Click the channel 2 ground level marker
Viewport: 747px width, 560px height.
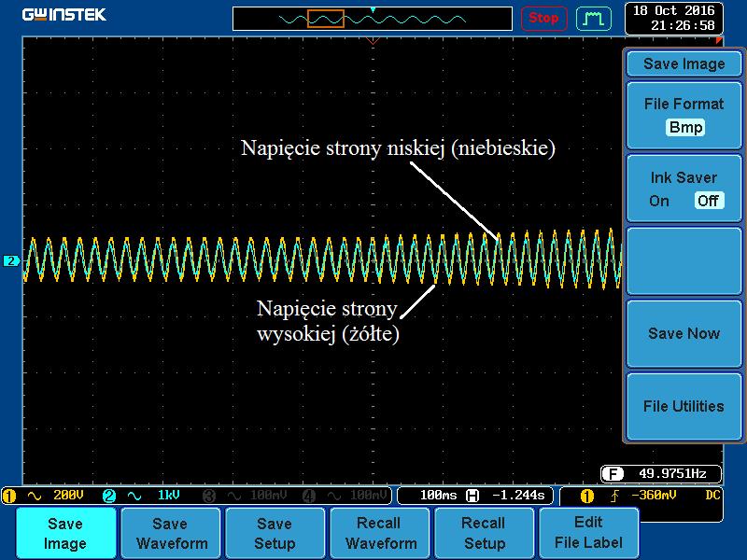(11, 261)
